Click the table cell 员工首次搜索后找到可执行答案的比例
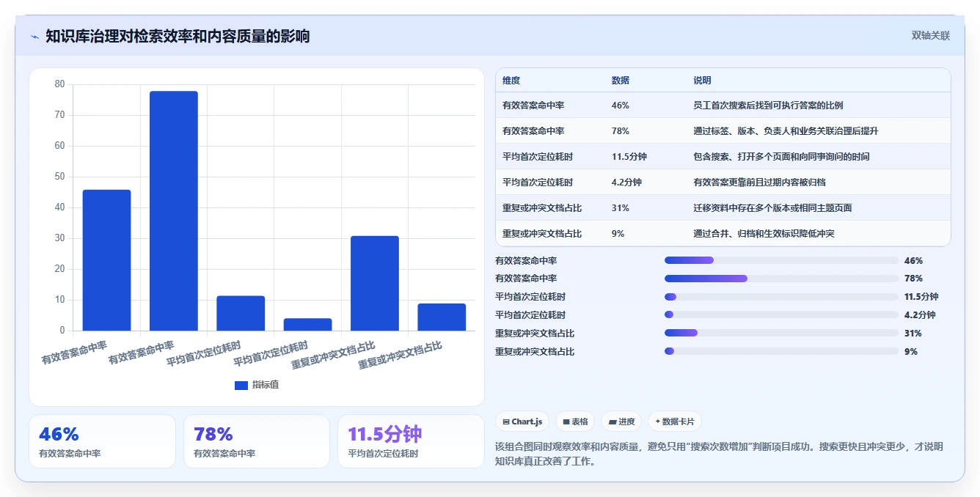This screenshot has width=980, height=497. point(768,106)
